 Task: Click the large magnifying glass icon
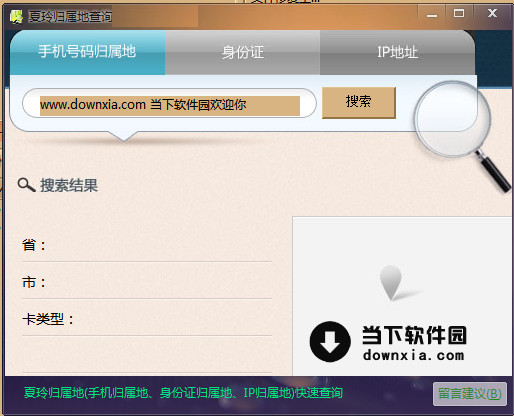click(x=462, y=136)
